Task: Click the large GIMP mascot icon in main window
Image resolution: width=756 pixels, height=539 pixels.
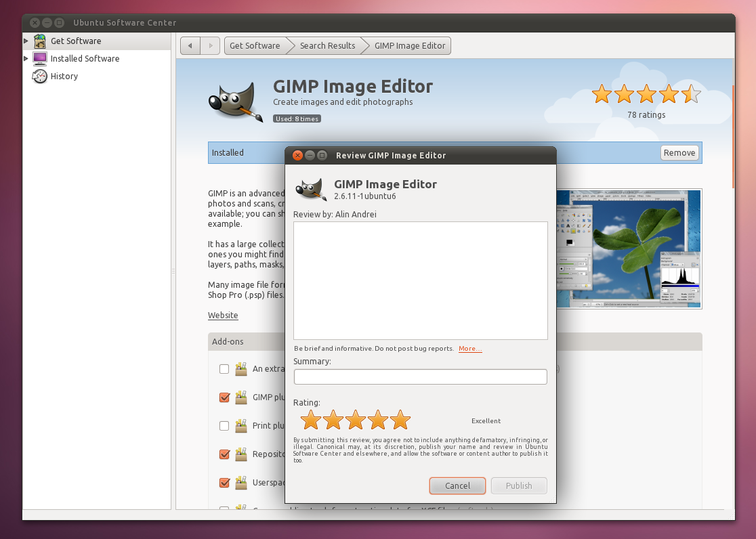Action: pyautogui.click(x=236, y=102)
